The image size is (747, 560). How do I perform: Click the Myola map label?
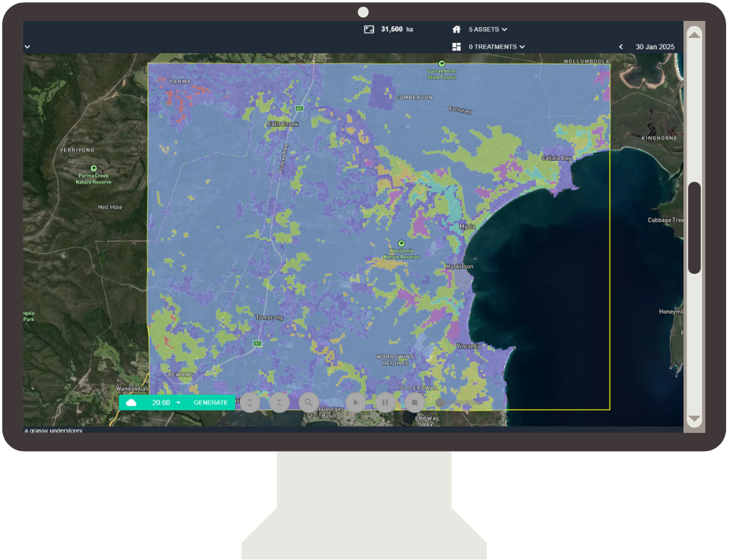468,227
